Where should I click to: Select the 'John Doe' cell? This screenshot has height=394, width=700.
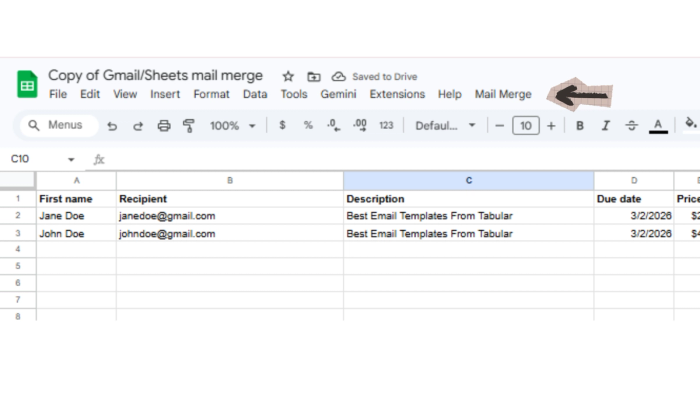pyautogui.click(x=76, y=233)
